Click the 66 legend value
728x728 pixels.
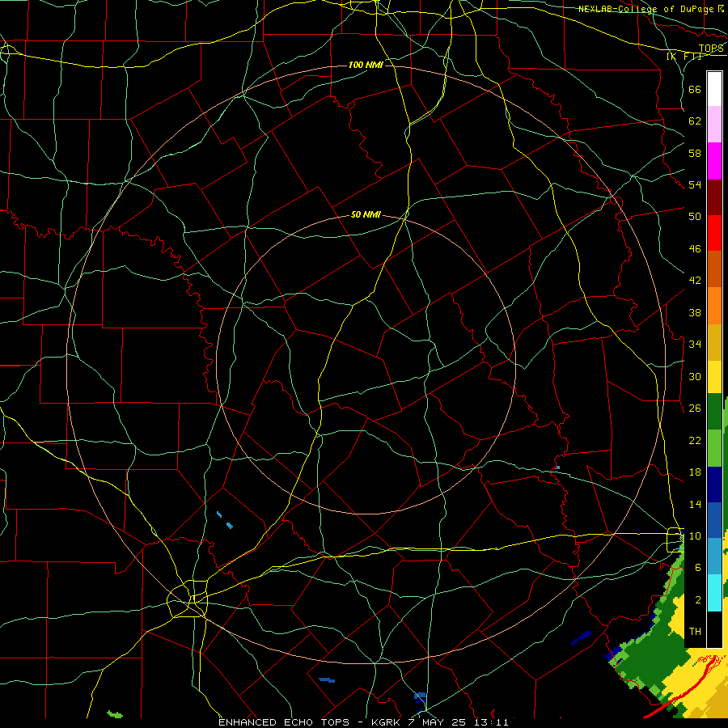(x=695, y=90)
